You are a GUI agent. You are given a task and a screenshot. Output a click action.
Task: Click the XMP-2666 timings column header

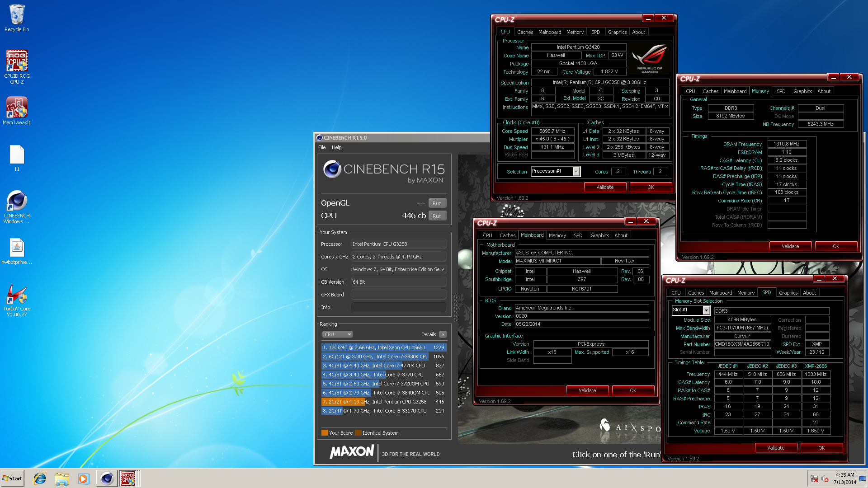tap(816, 366)
